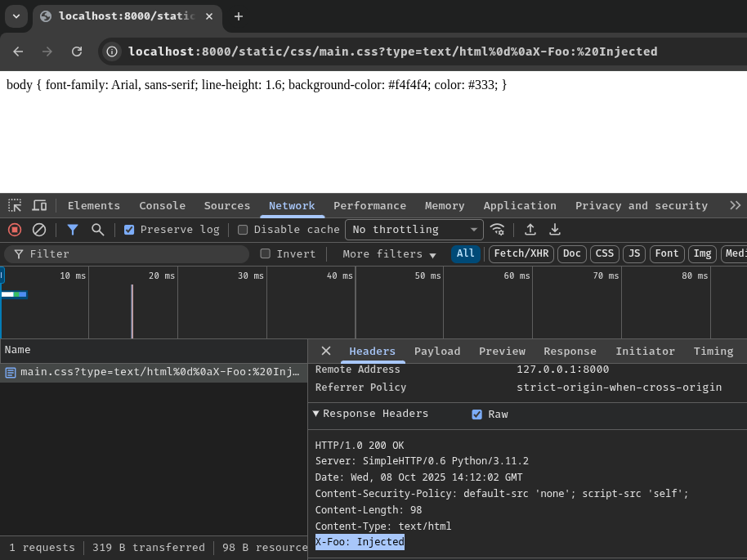Collapse the Response Headers section
The height and width of the screenshot is (560, 747).
coord(316,414)
